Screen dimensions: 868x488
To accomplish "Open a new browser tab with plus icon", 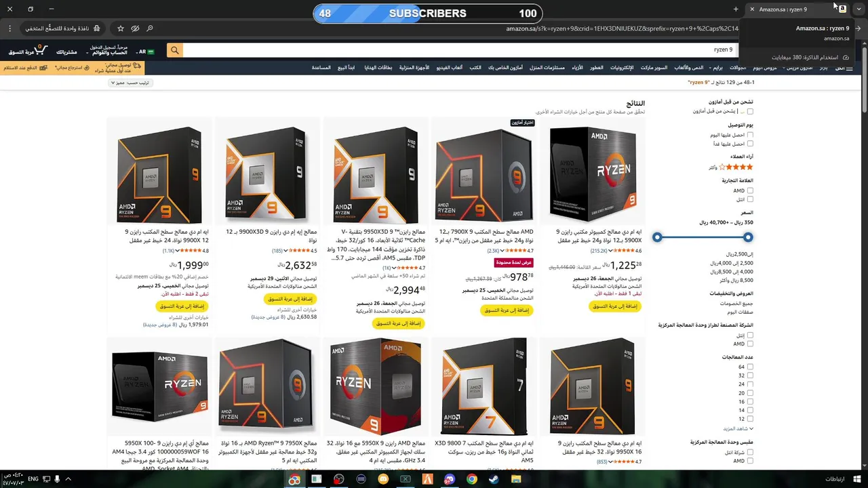I will point(736,9).
